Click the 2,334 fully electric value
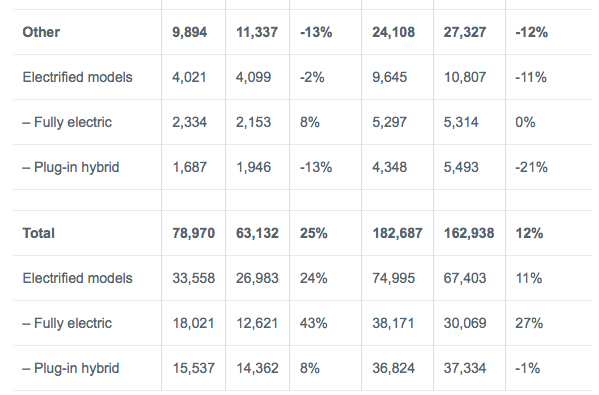Viewport: 599px width, 395px height. pyautogui.click(x=189, y=122)
